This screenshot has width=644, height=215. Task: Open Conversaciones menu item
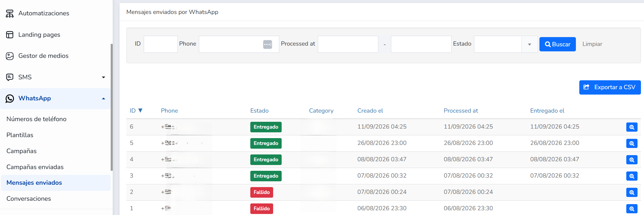29,199
